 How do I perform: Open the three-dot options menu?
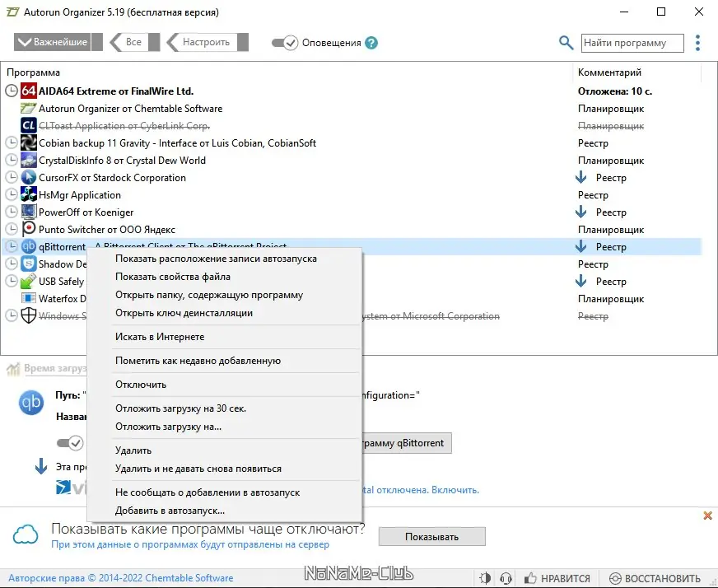coord(697,43)
